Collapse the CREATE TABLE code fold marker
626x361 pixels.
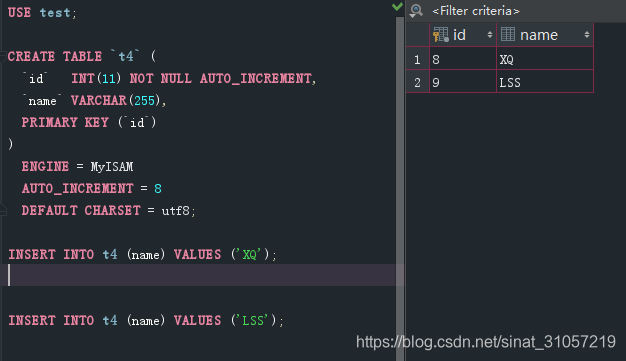click(3, 56)
